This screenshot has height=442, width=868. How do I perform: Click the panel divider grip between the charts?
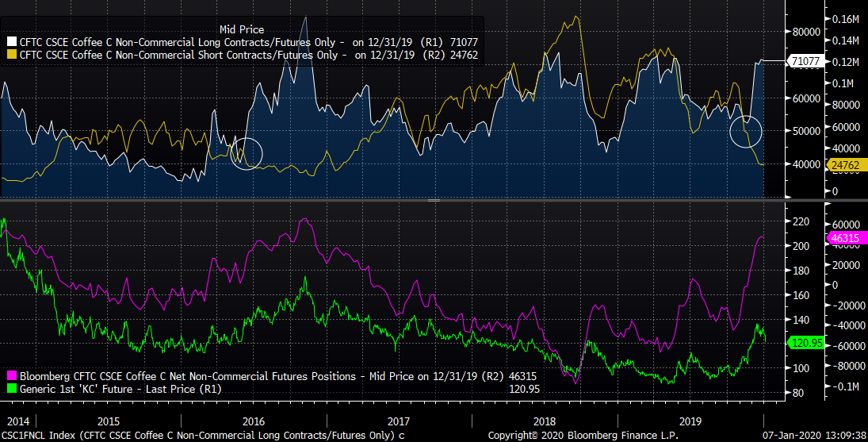tap(434, 200)
